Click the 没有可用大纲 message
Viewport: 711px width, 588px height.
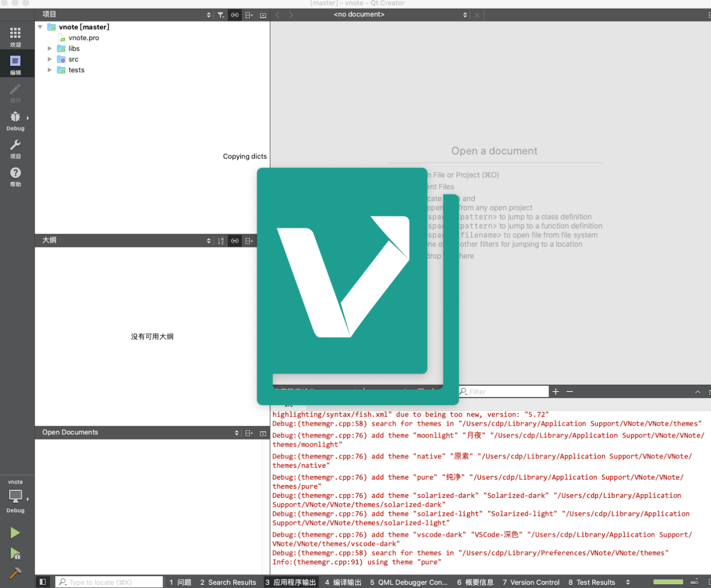coord(152,337)
